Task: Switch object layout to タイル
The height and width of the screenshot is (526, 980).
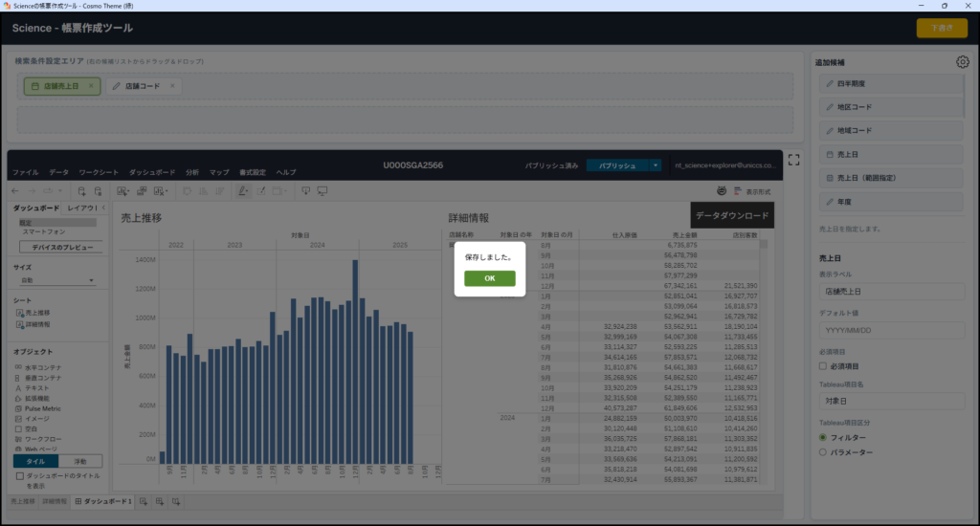Action: click(x=35, y=461)
